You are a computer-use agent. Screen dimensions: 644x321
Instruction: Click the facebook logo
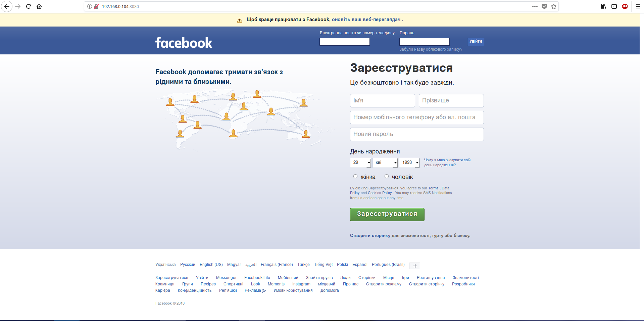[184, 43]
